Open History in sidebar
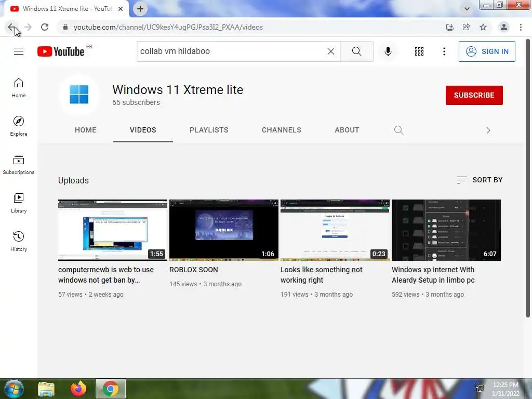The width and height of the screenshot is (532, 399). click(19, 241)
